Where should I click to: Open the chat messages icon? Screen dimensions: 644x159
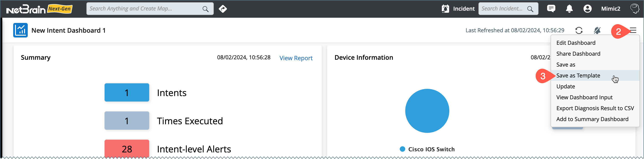551,9
